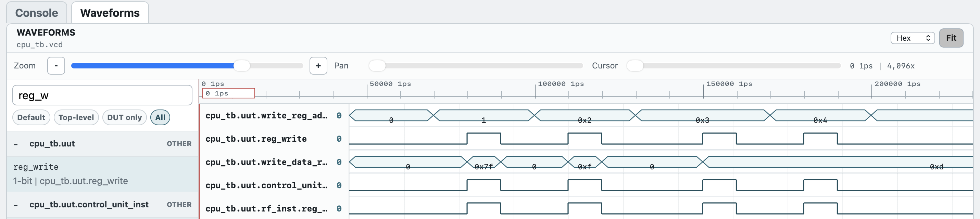Click the cpu_tb.uut.write_reg_ad... signal row label
This screenshot has height=219, width=980.
tap(266, 116)
